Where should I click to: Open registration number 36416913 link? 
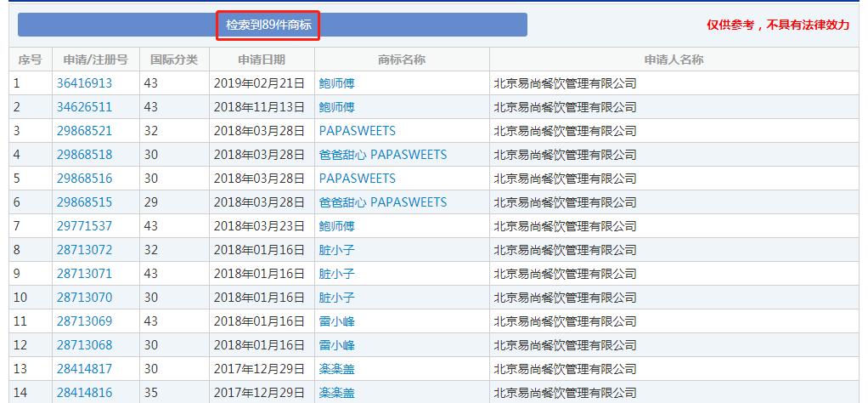84,83
